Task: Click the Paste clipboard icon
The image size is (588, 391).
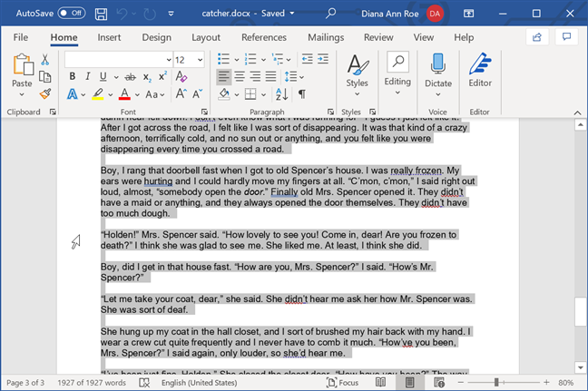Action: coord(23,64)
